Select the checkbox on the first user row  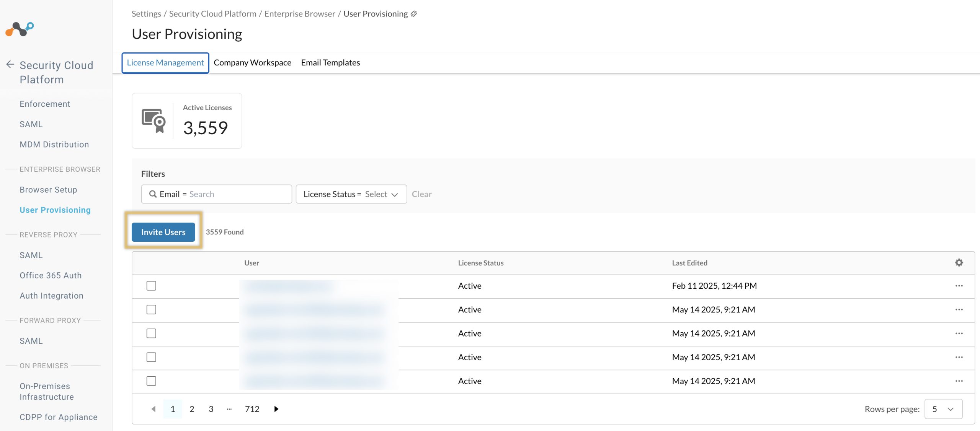tap(151, 286)
